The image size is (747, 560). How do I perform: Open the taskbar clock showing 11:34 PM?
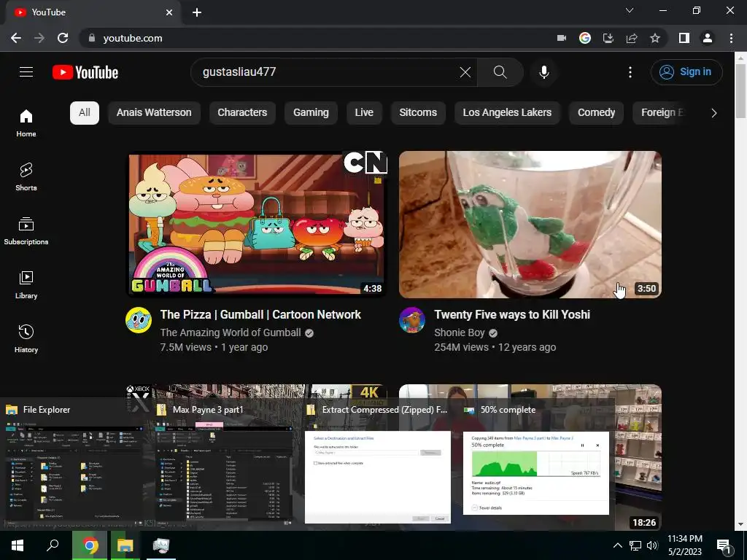(684, 545)
